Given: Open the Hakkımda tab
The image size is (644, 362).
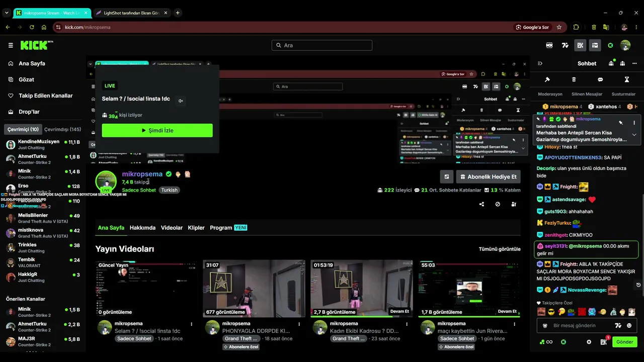Looking at the screenshot, I should pyautogui.click(x=142, y=228).
